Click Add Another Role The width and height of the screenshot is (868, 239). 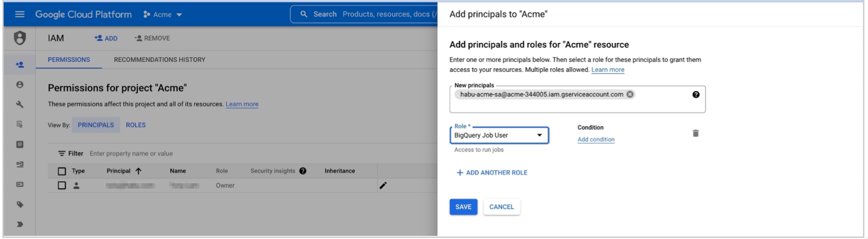(491, 173)
